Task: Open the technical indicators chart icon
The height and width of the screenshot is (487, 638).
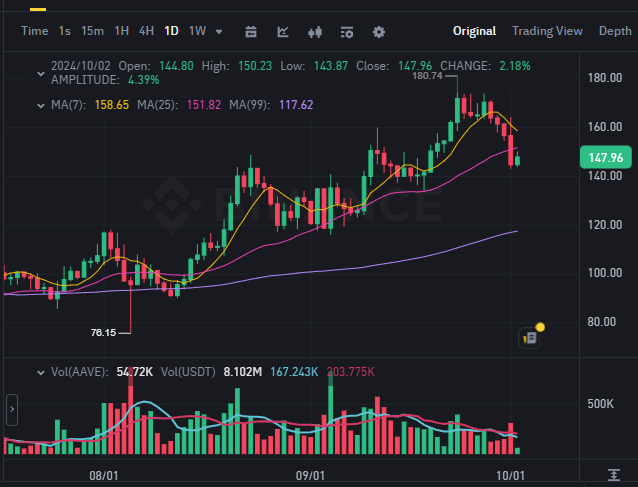Action: (283, 32)
